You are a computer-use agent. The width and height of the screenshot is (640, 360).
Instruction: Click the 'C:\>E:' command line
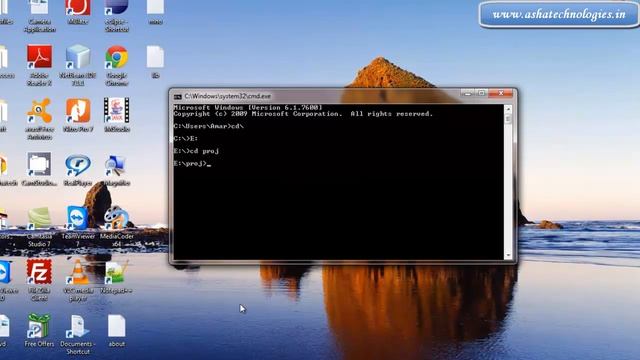(x=186, y=139)
